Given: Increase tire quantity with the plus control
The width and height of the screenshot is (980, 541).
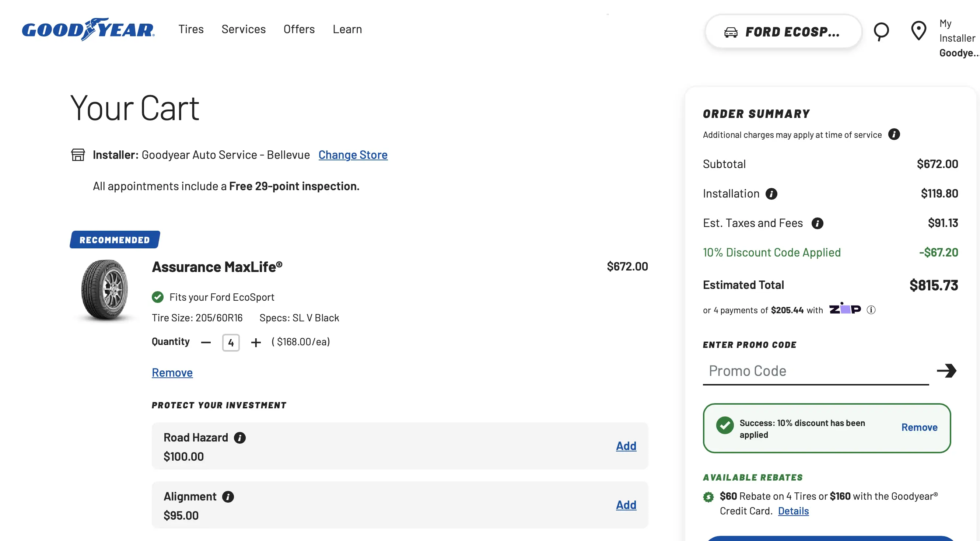Looking at the screenshot, I should coord(256,342).
